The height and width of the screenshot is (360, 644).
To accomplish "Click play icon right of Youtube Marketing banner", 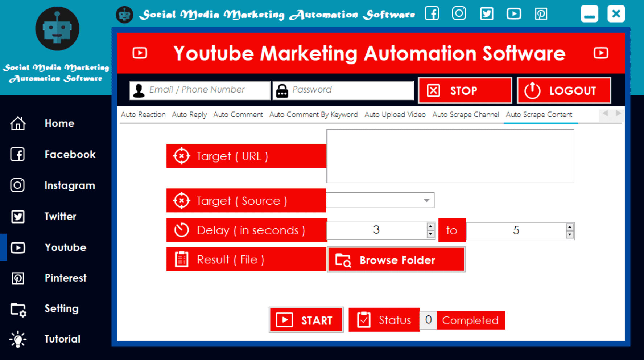I will [601, 53].
